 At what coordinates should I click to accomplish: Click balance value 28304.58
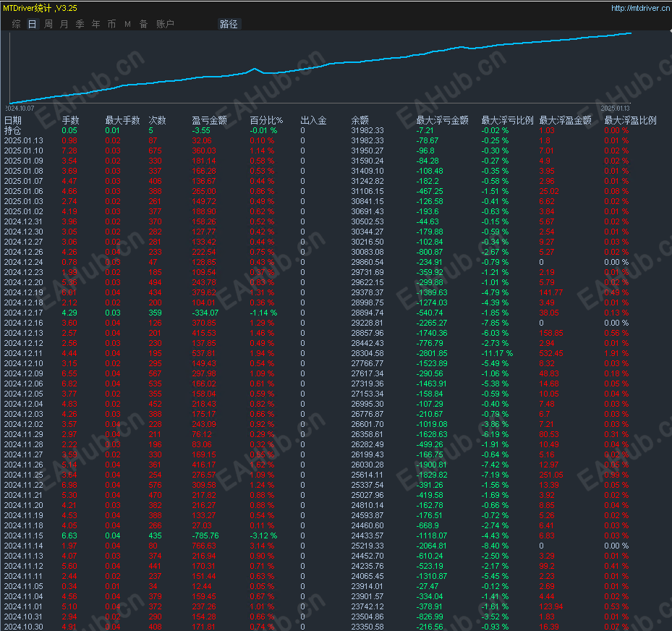pyautogui.click(x=367, y=353)
